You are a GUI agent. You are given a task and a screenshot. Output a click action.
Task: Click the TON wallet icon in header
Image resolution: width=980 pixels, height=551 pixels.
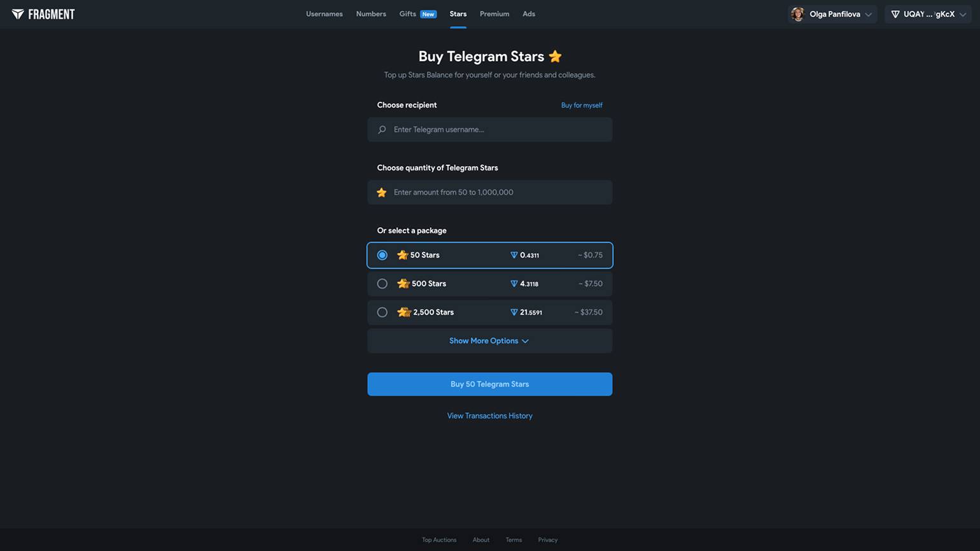click(895, 14)
